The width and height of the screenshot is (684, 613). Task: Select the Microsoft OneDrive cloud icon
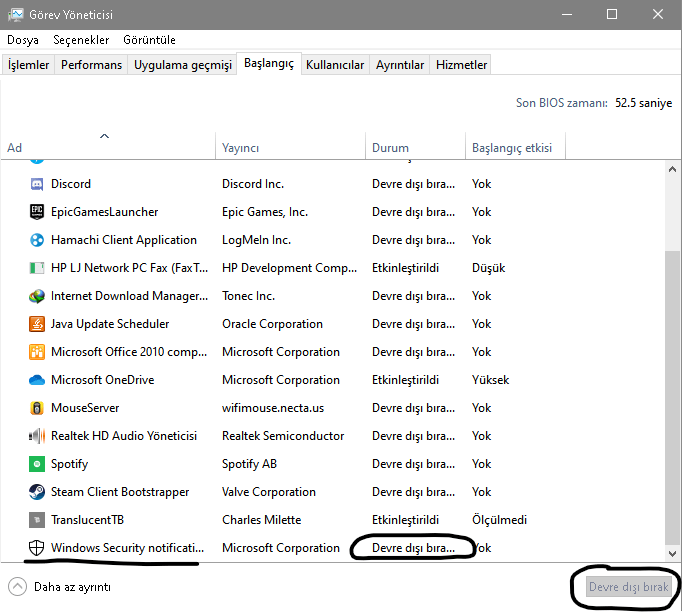point(37,380)
